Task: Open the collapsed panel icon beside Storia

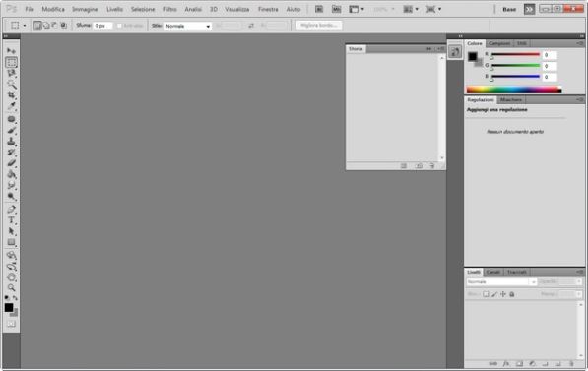Action: tap(455, 52)
